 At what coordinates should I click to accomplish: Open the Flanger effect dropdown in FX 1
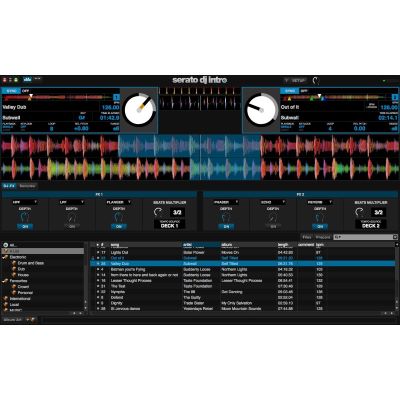click(118, 202)
